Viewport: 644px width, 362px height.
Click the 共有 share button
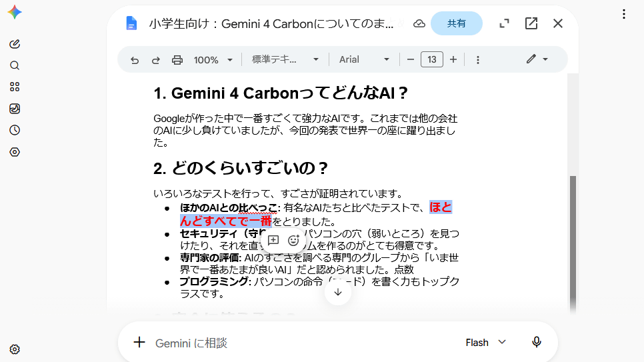point(456,23)
